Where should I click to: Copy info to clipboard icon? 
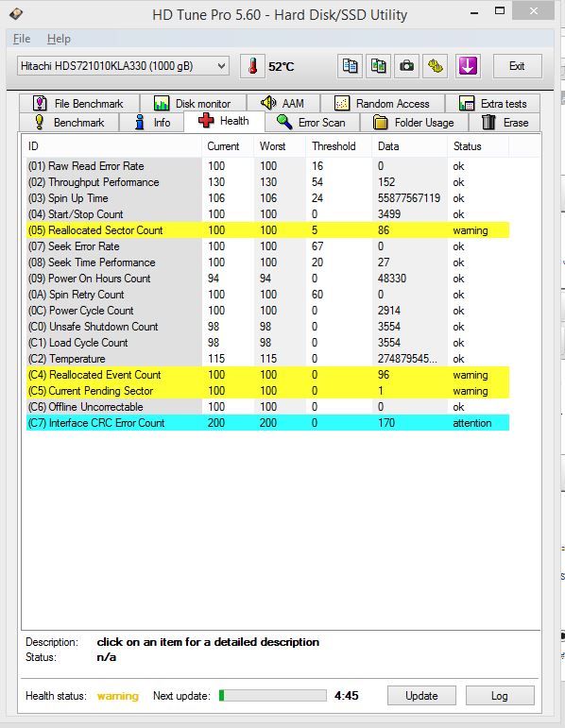coord(350,66)
